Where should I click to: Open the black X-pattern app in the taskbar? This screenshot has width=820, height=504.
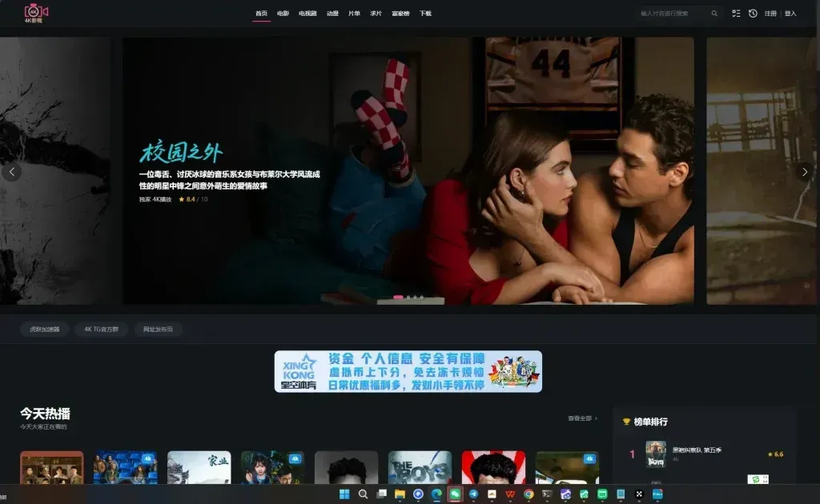tap(639, 494)
